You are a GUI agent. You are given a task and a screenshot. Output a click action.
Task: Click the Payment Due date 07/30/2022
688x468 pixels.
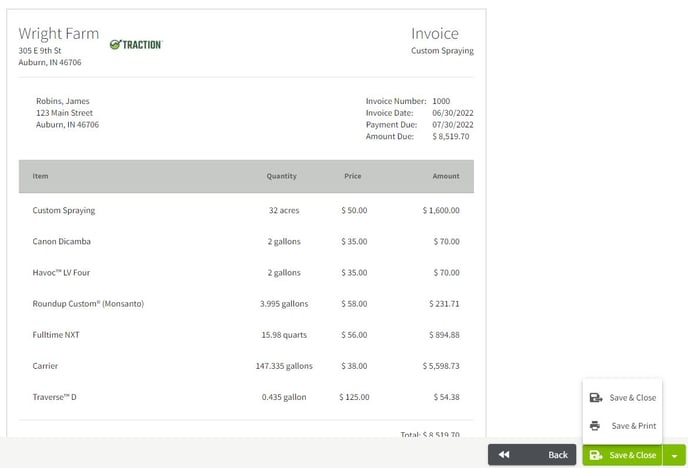(x=453, y=125)
